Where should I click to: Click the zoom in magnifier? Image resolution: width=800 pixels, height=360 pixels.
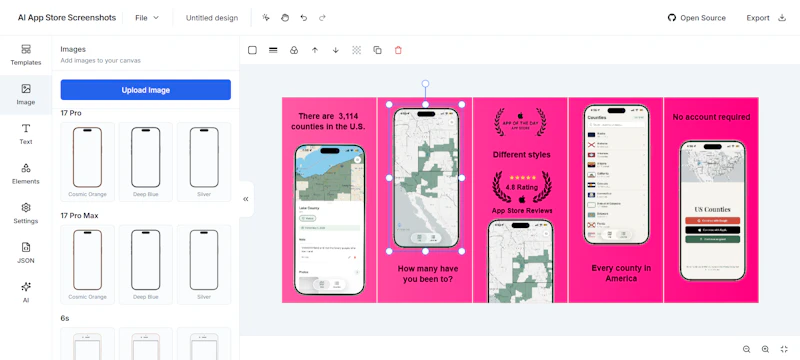pyautogui.click(x=765, y=349)
